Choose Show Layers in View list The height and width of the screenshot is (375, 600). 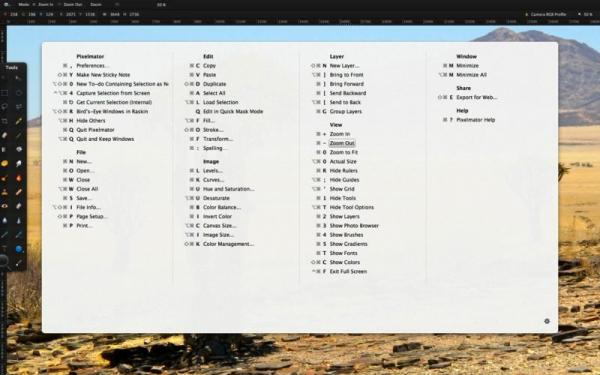coord(344,217)
